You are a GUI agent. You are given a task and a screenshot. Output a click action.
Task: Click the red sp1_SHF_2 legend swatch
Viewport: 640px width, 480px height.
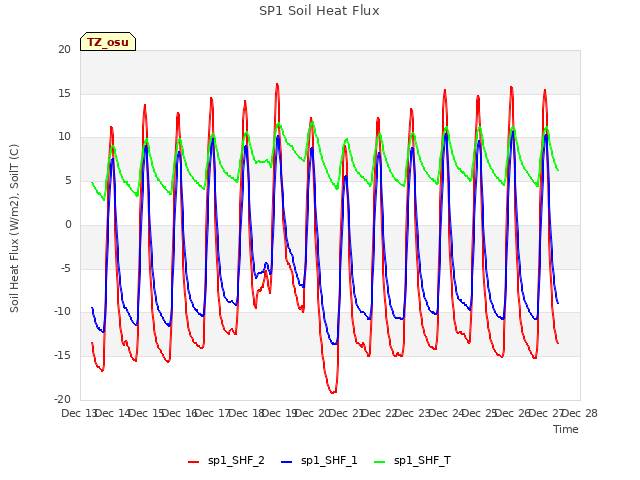pos(193,462)
